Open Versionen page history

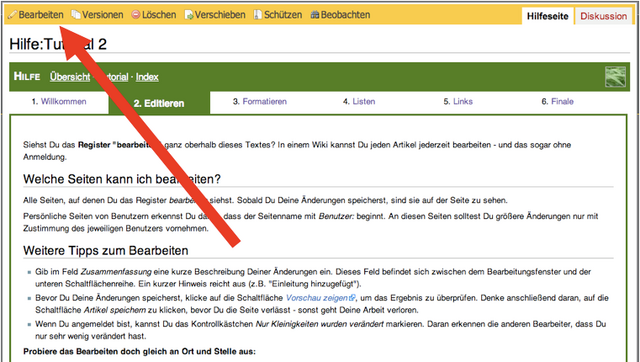pyautogui.click(x=102, y=15)
